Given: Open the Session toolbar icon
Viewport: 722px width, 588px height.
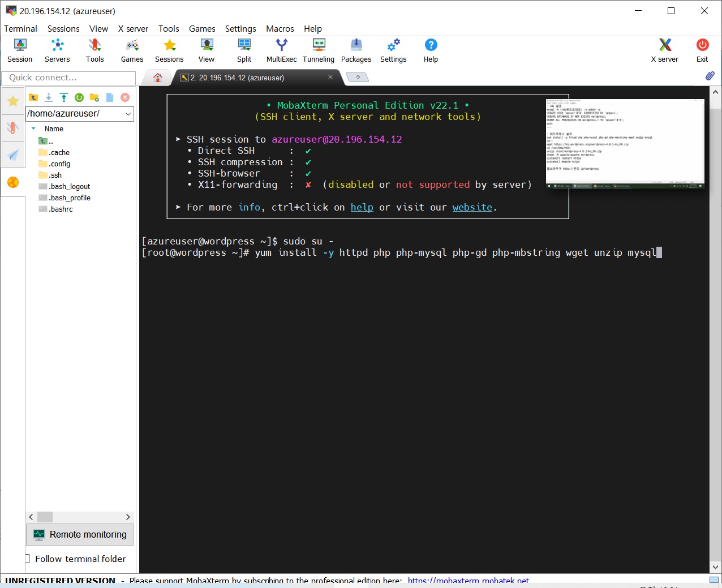Looking at the screenshot, I should point(20,50).
